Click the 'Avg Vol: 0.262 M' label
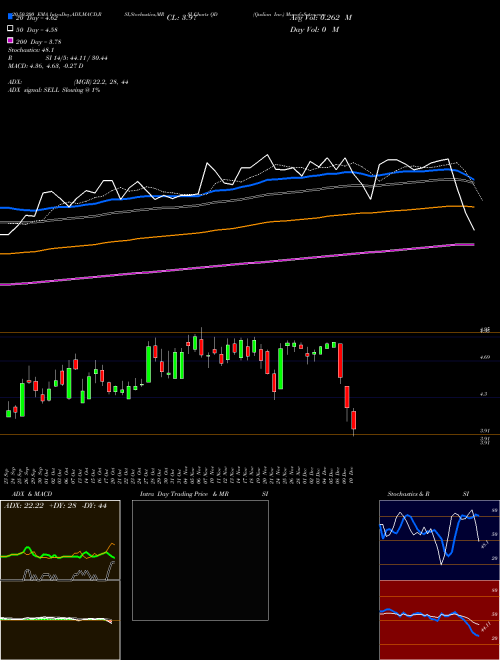Screen dimensions: 500x660 (x=321, y=18)
